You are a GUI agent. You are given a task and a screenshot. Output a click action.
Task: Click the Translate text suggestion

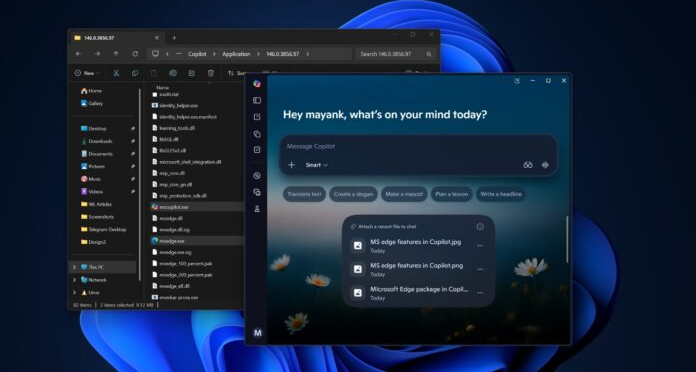tap(304, 194)
